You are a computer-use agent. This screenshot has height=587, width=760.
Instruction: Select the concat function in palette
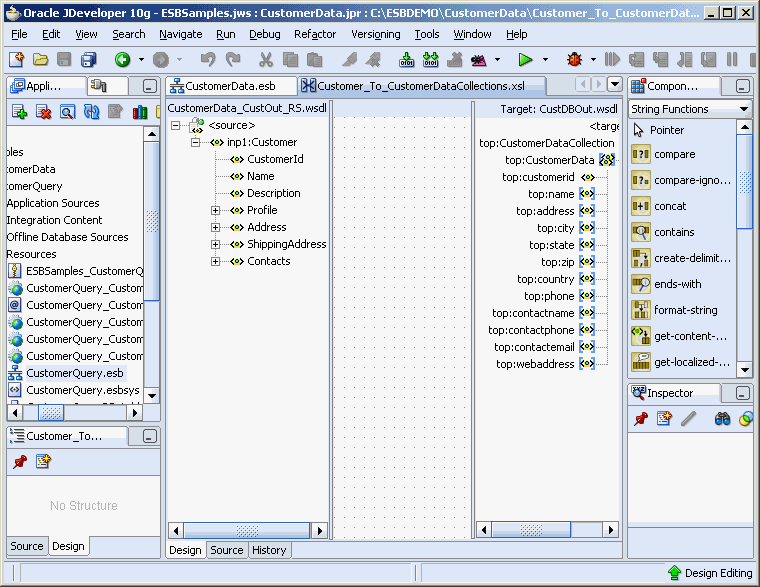tap(670, 206)
